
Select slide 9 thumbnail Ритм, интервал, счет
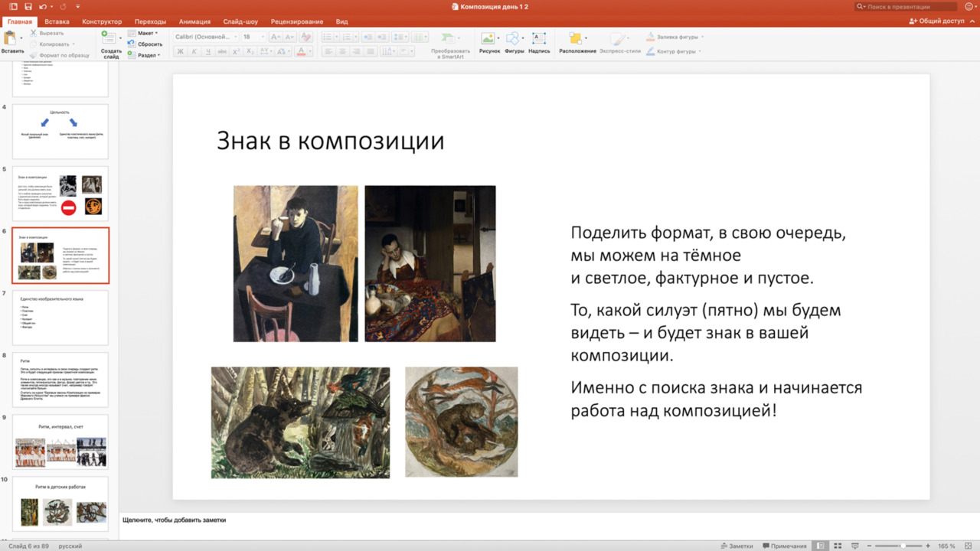60,442
